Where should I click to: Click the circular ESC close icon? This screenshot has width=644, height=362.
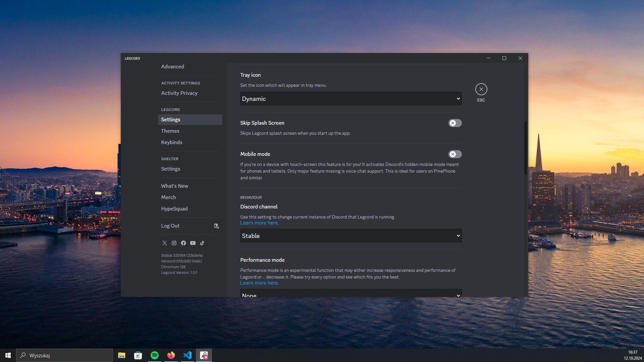click(x=481, y=89)
